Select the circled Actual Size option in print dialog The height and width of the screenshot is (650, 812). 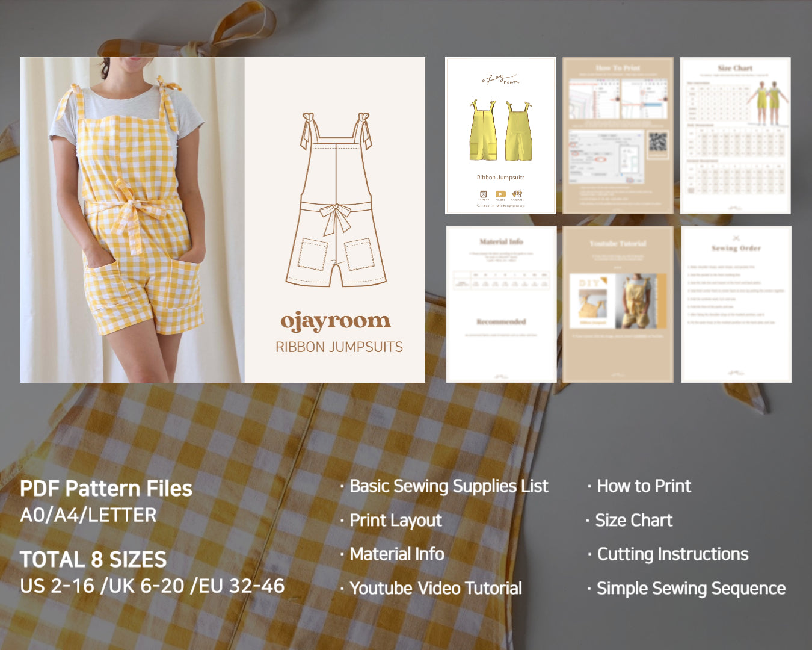coord(600,159)
